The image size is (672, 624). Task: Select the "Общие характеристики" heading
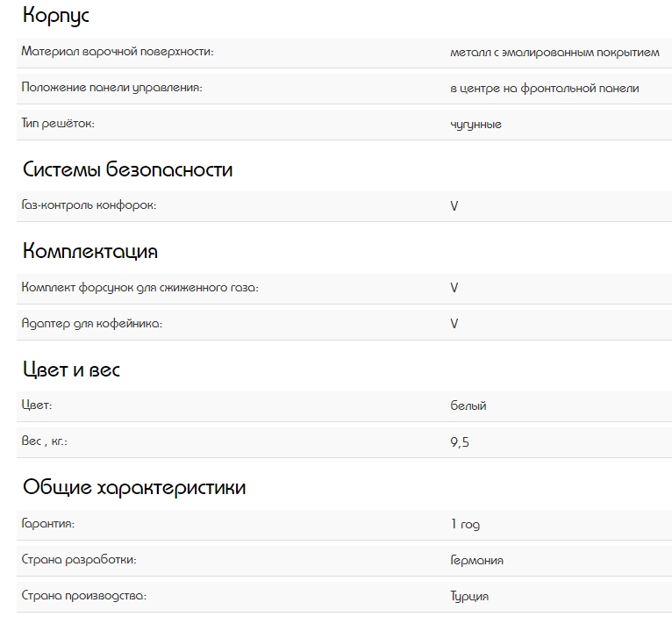134,487
